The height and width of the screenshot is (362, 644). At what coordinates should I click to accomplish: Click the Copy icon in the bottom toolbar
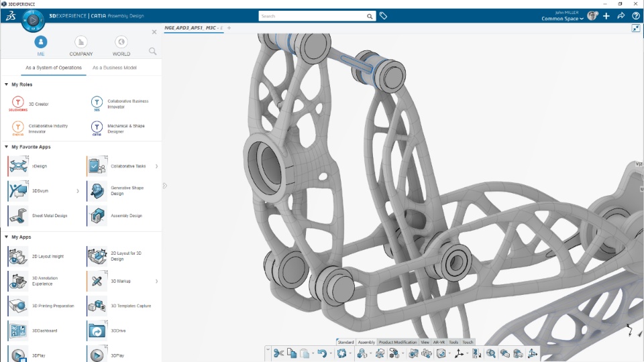pos(292,353)
